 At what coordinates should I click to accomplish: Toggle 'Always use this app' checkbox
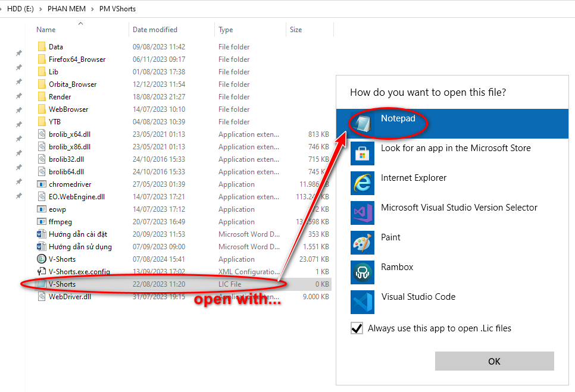[357, 328]
